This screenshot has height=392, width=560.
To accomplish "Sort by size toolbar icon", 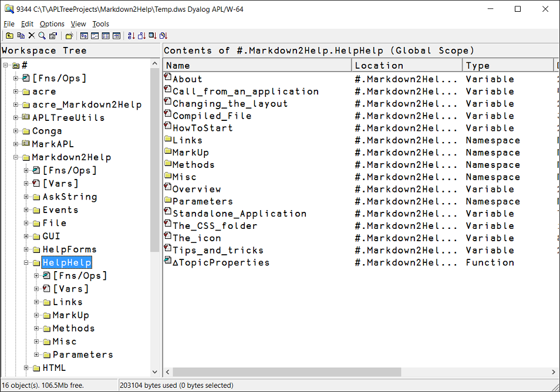I will pos(153,36).
